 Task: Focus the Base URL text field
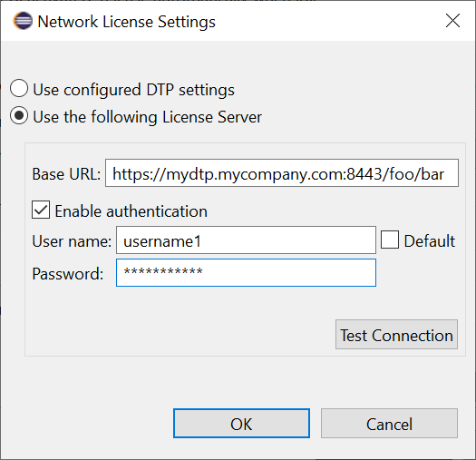[282, 172]
